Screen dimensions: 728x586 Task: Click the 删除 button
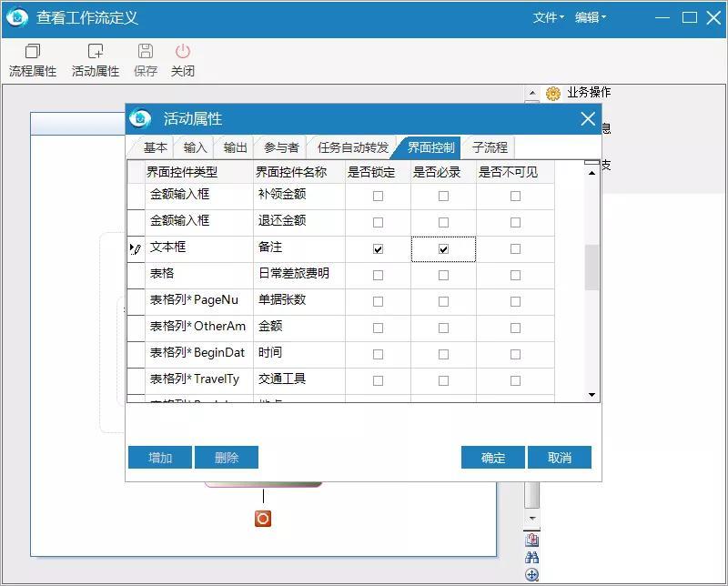227,458
